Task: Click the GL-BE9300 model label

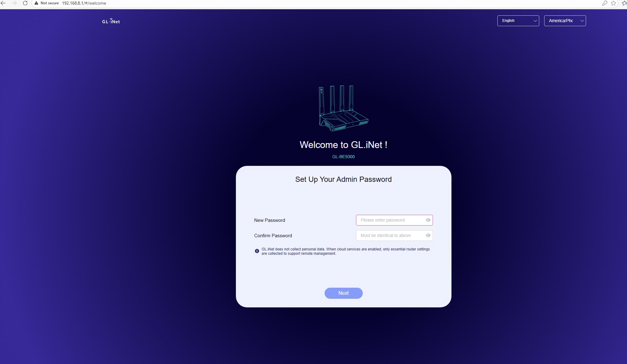Action: click(x=343, y=157)
